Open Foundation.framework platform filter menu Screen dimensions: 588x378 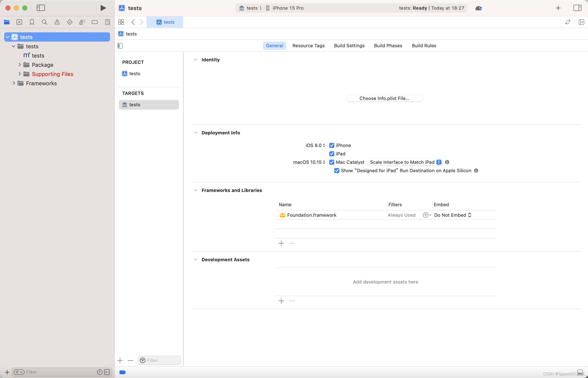tap(427, 215)
